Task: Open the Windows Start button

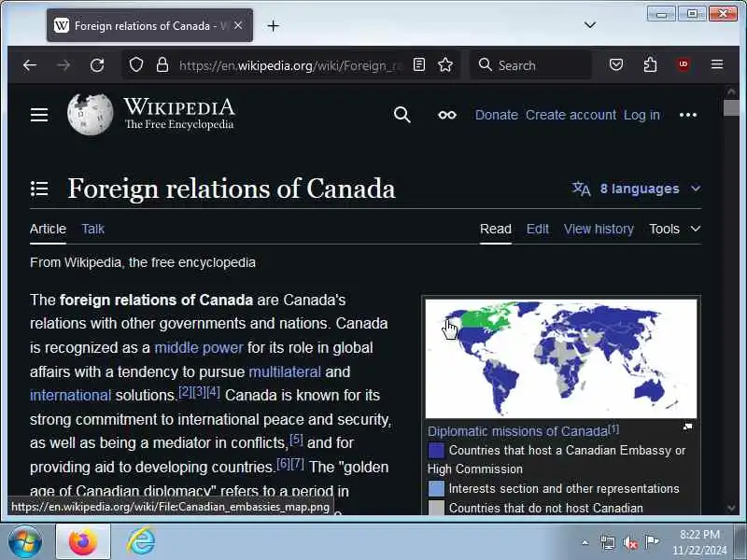Action: click(x=25, y=542)
